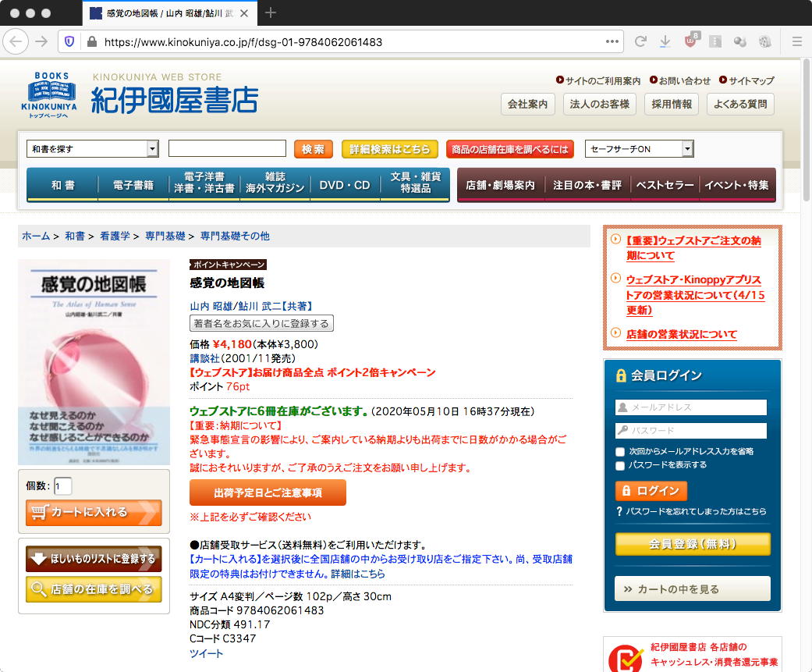This screenshot has height=672, width=812.
Task: Click the 会社案内 button
Action: [x=528, y=104]
